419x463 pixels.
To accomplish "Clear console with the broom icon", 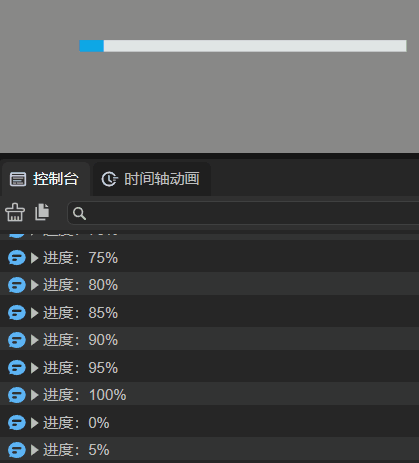I will tap(15, 212).
